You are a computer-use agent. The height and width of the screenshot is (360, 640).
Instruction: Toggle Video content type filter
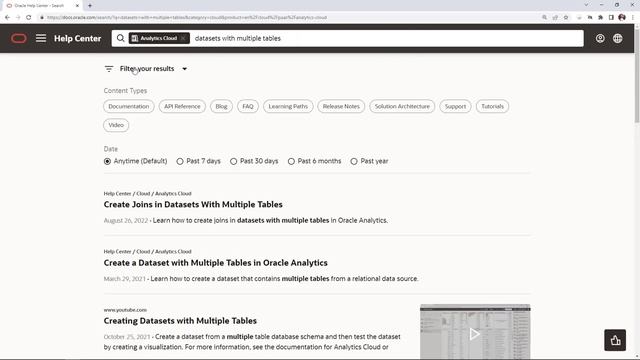tap(116, 125)
